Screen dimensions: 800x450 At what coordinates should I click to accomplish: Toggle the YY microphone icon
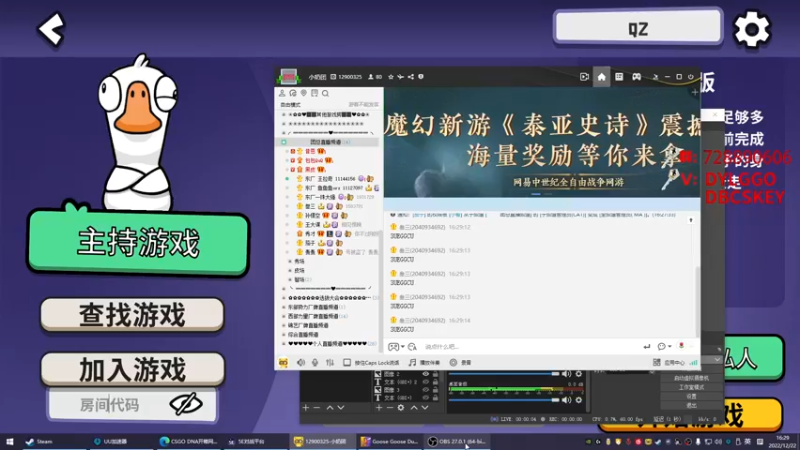(315, 362)
